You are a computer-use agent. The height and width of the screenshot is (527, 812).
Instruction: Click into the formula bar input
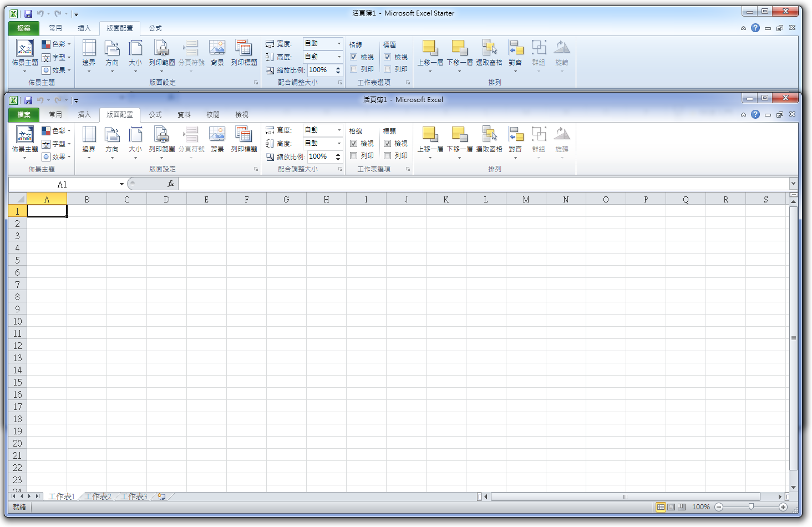483,184
